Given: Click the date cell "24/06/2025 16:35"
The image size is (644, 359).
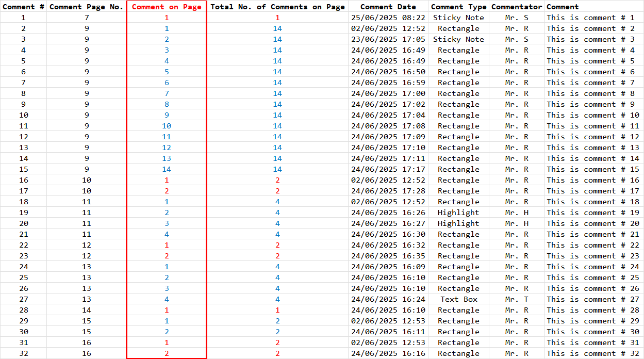Looking at the screenshot, I should pos(388,256).
